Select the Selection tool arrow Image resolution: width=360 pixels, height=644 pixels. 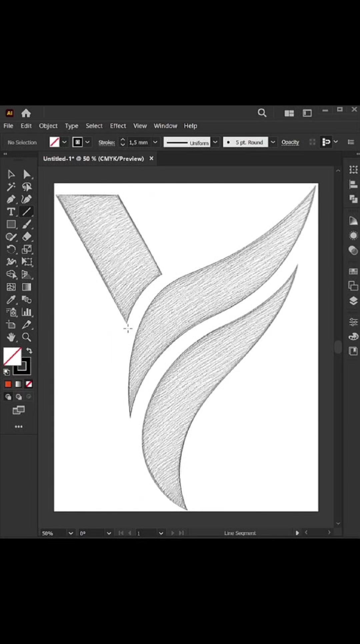[x=11, y=174]
